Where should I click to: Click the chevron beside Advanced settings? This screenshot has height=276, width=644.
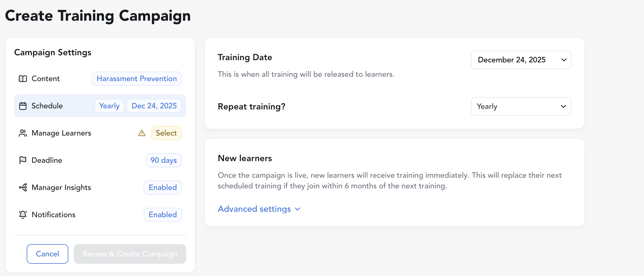tap(298, 209)
